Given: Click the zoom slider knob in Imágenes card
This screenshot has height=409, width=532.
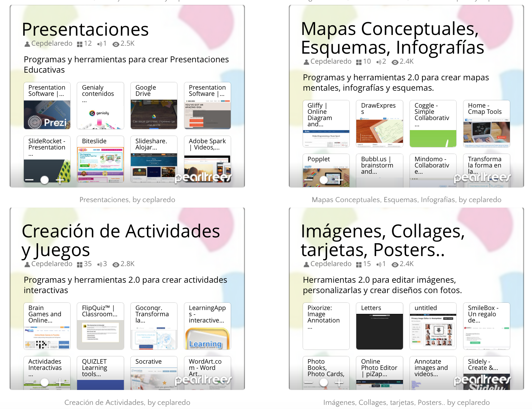Looking at the screenshot, I should click(324, 382).
